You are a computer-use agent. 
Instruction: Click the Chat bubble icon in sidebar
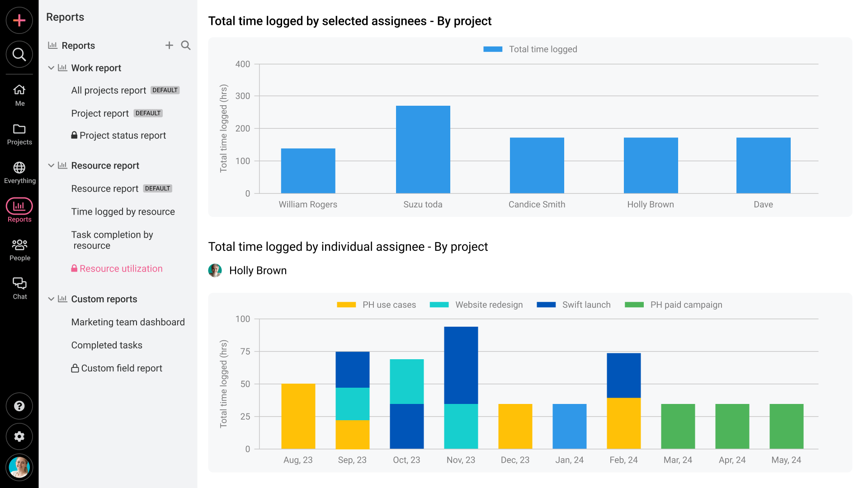[x=19, y=284]
